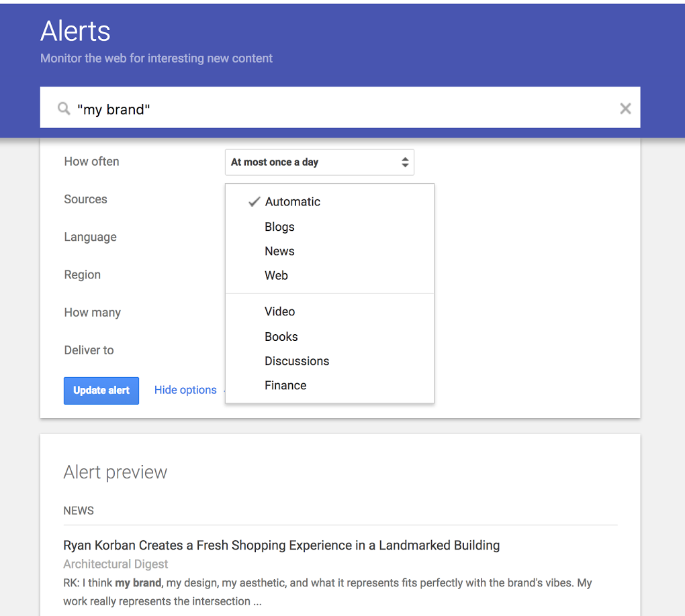The height and width of the screenshot is (616, 685).
Task: Click the Sources label
Action: (x=86, y=199)
